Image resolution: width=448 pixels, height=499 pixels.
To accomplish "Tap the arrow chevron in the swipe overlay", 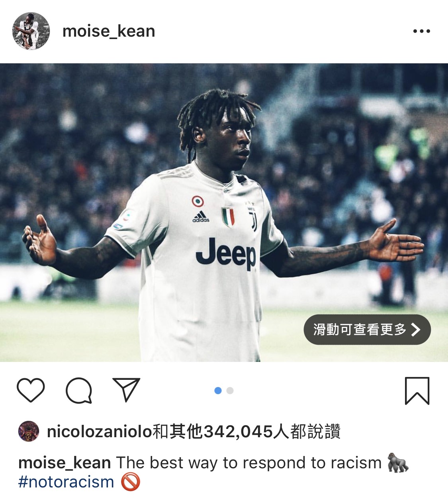I will tap(416, 330).
